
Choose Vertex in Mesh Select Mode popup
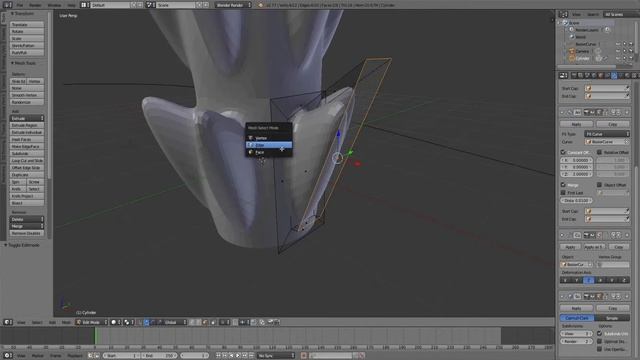click(x=269, y=138)
